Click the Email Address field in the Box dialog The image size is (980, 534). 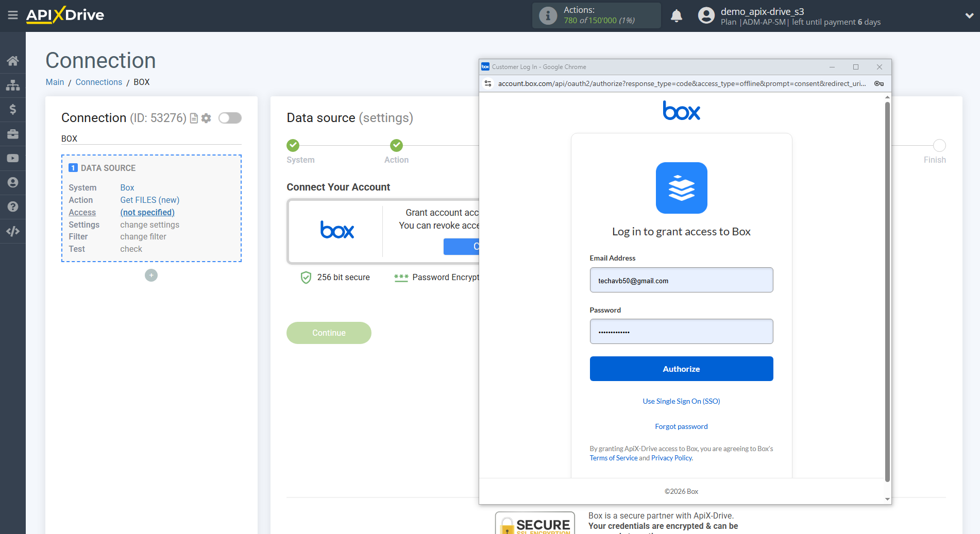tap(681, 280)
